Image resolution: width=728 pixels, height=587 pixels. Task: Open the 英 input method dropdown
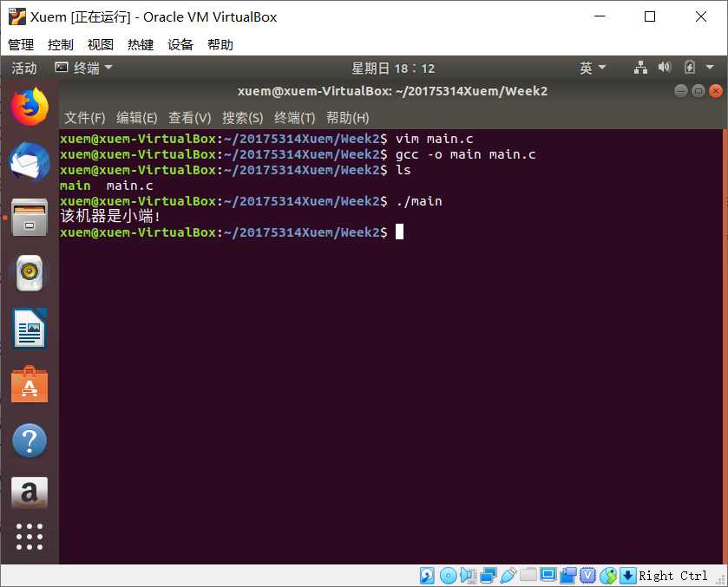click(x=593, y=68)
